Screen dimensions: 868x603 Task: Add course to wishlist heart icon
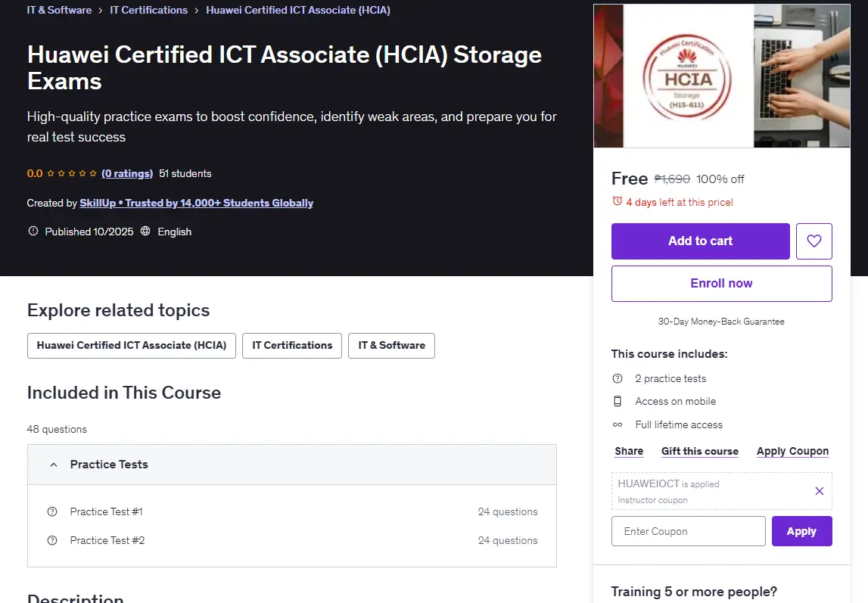[814, 241]
